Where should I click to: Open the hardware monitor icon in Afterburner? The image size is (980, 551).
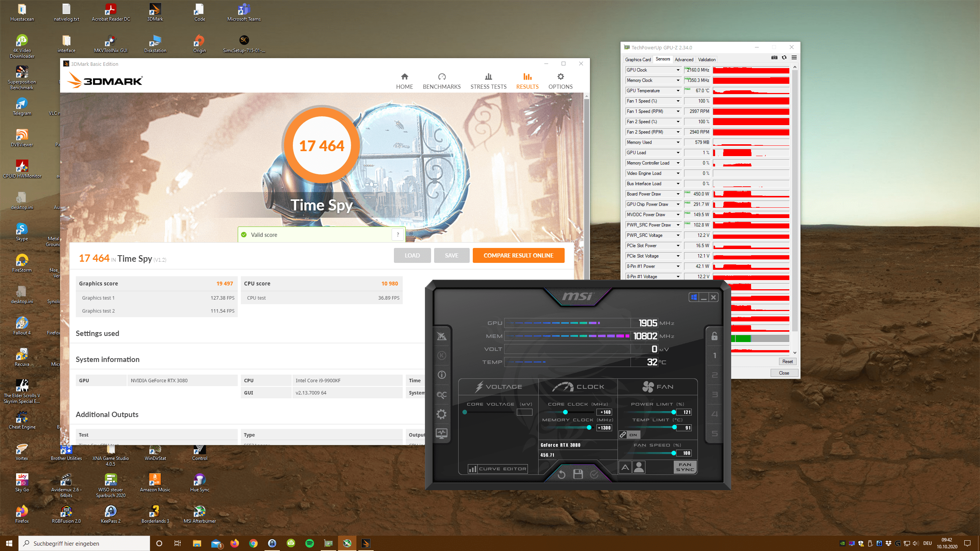[441, 434]
